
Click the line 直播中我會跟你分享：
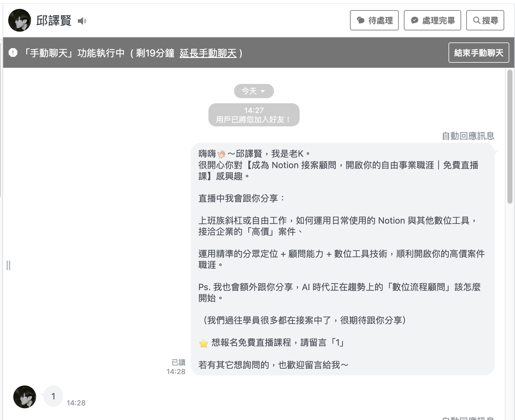tap(242, 198)
